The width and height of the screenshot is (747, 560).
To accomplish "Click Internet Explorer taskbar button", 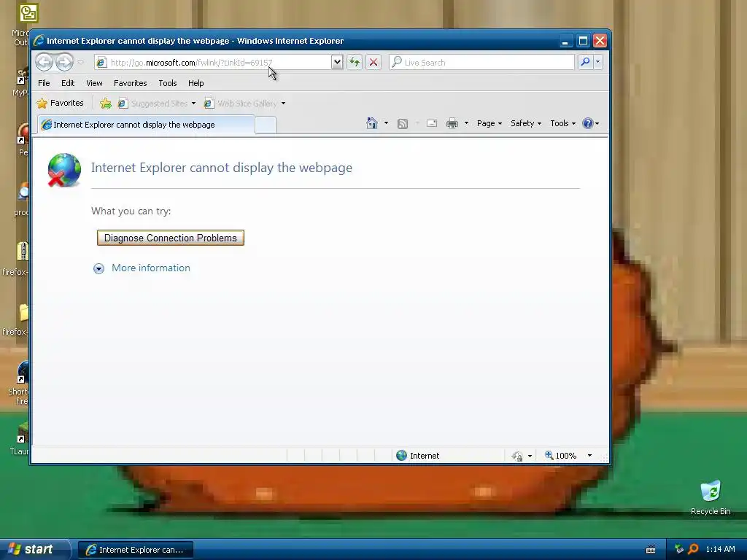I will [x=136, y=550].
